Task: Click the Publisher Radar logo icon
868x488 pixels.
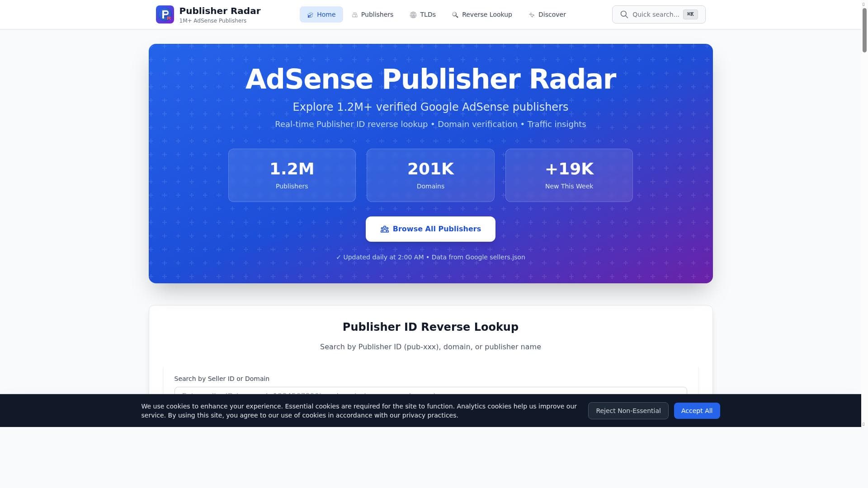Action: [165, 14]
